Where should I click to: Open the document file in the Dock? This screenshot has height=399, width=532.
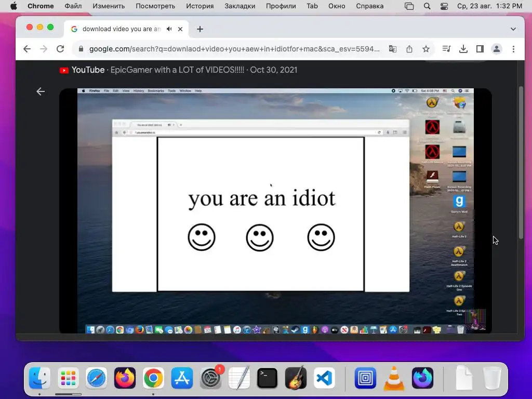click(x=463, y=378)
